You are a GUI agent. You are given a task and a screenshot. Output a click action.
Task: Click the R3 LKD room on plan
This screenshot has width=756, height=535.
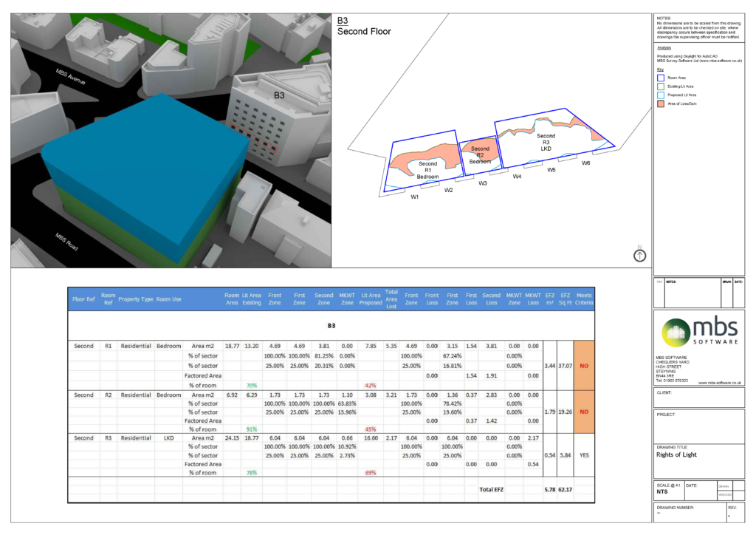click(x=546, y=142)
